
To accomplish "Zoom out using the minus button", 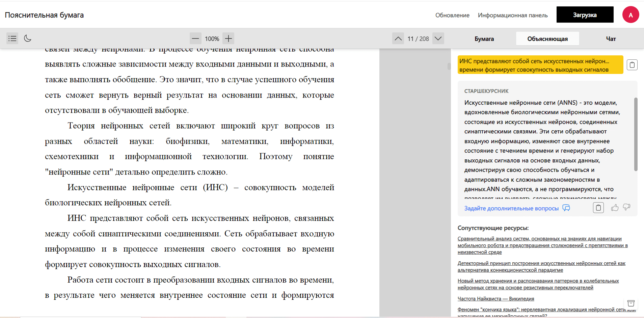I will 195,38.
